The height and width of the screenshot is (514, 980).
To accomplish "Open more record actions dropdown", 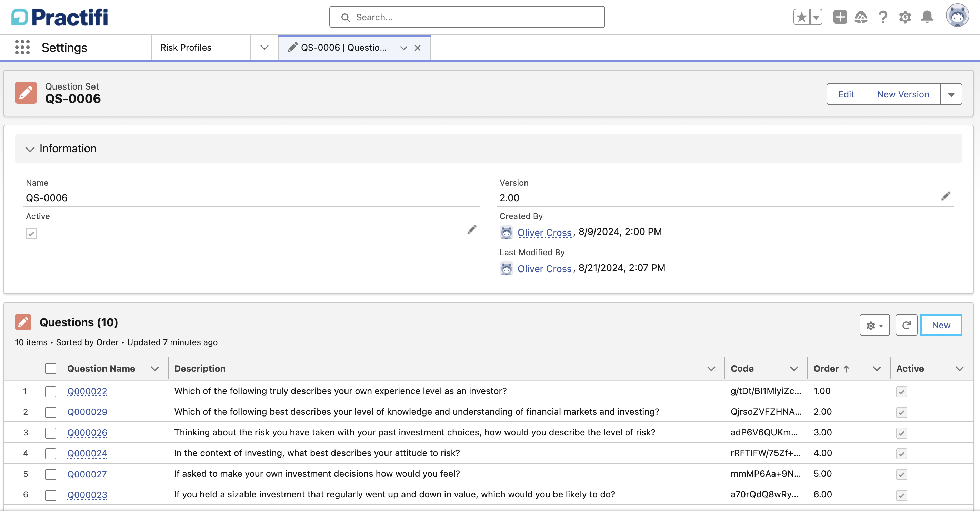I will 951,94.
